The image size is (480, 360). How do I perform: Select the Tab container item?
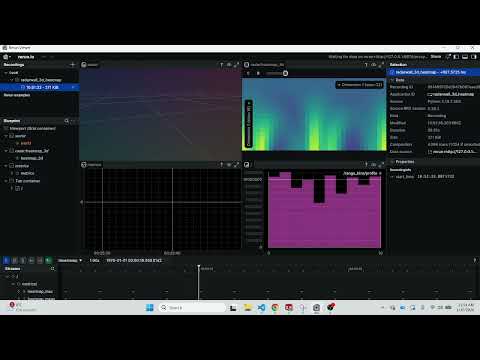[27, 181]
